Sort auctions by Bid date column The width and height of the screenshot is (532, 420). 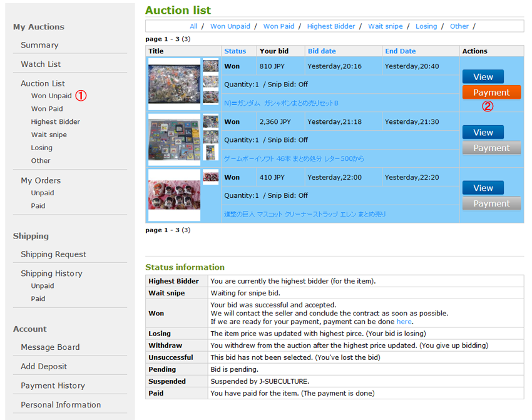point(322,51)
